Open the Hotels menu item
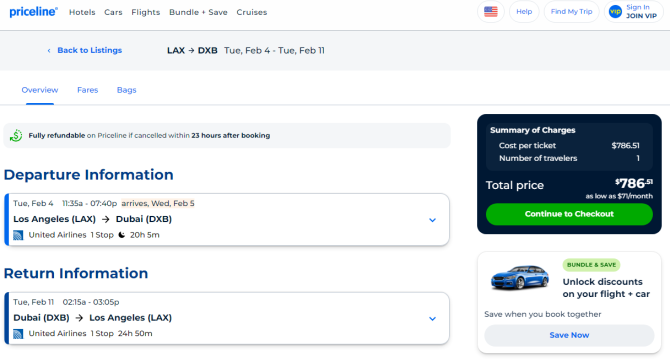 tap(82, 12)
